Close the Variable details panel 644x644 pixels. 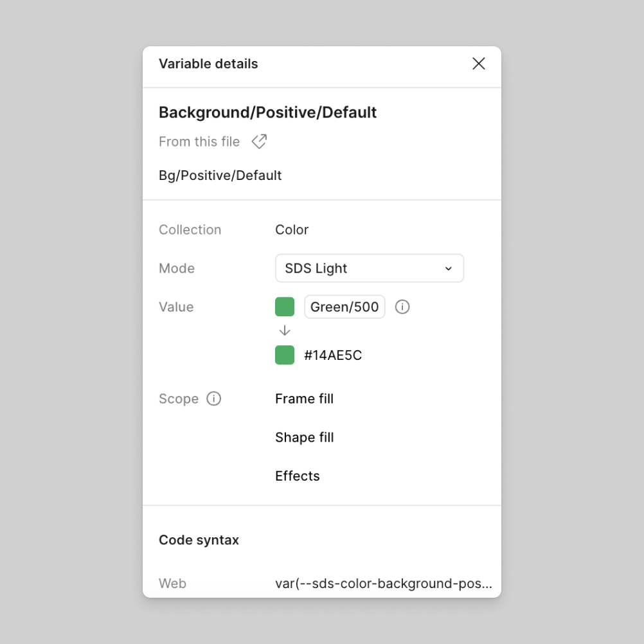click(x=478, y=64)
